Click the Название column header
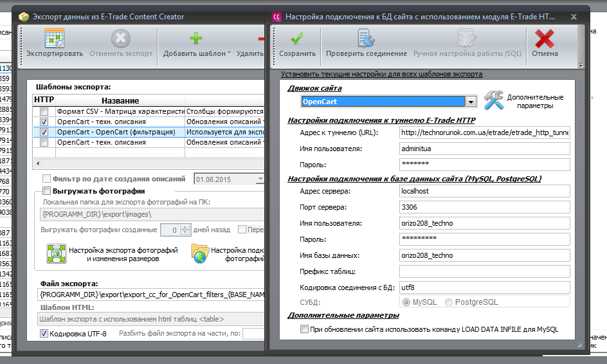This screenshot has height=364, width=607. click(x=120, y=100)
